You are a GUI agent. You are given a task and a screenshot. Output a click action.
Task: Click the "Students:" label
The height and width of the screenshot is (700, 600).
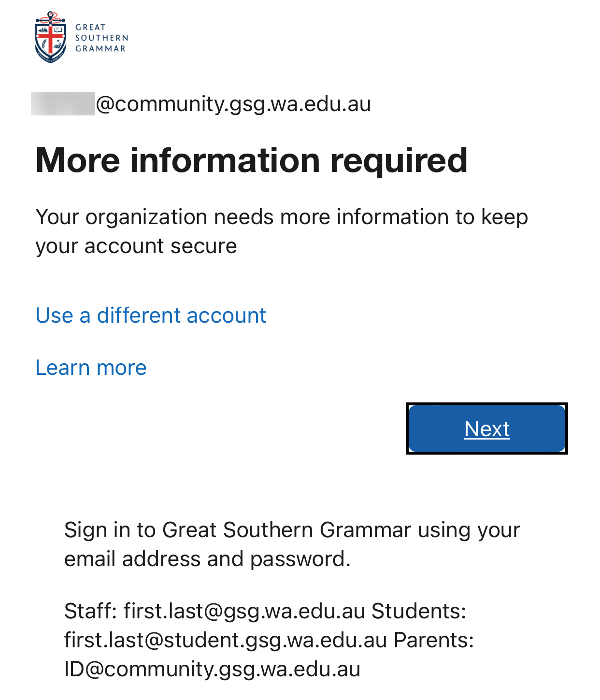(x=419, y=611)
